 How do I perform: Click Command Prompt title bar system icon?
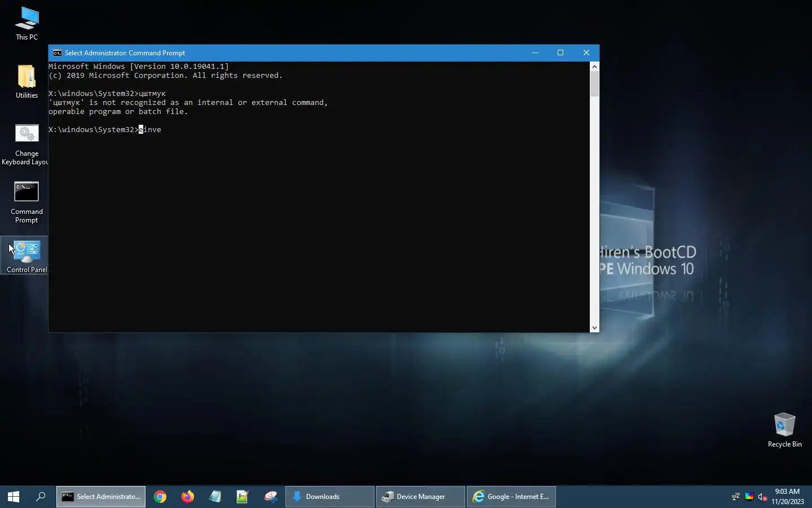pos(57,53)
